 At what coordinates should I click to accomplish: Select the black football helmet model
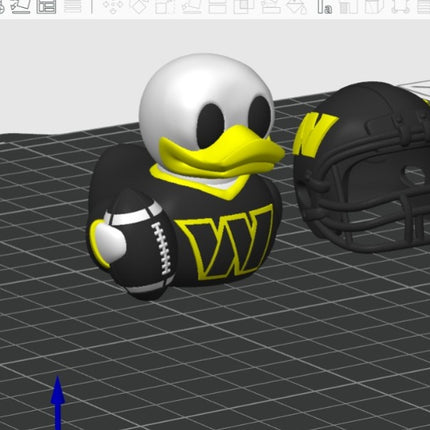pos(362,167)
